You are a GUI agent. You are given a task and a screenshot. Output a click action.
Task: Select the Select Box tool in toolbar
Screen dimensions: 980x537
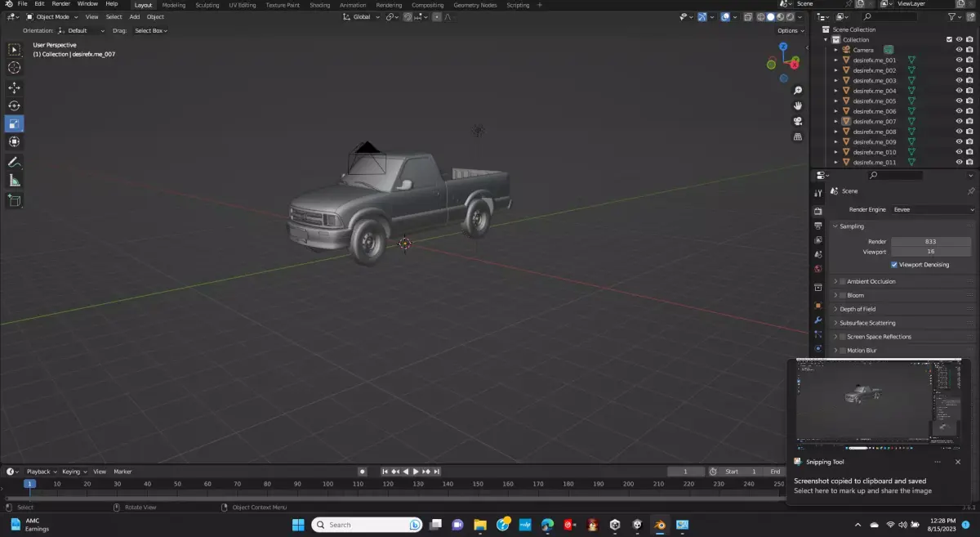14,50
